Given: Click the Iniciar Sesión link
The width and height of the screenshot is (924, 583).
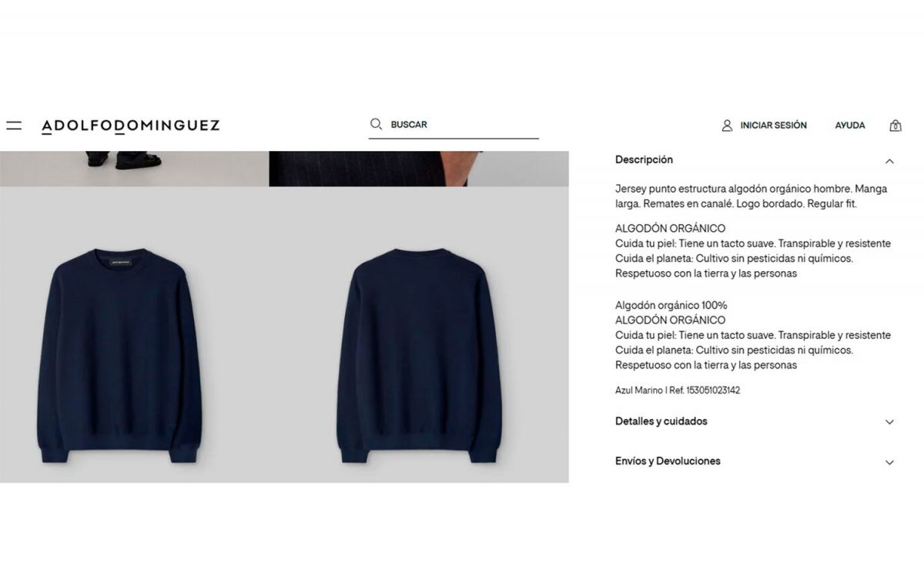Looking at the screenshot, I should tap(773, 125).
